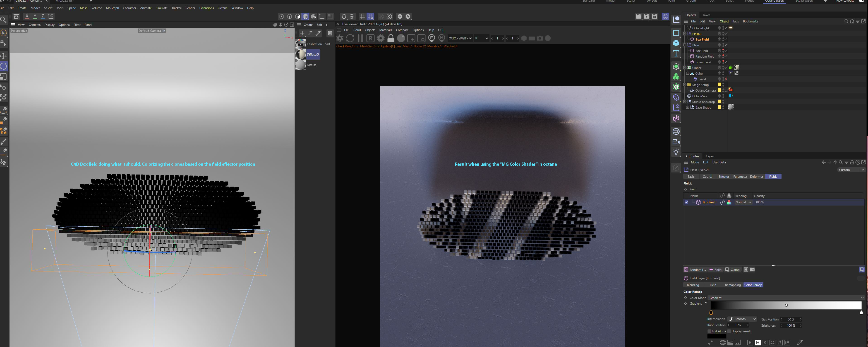Delete material using the trash icon
Viewport: 868px width, 347px height.
[330, 33]
